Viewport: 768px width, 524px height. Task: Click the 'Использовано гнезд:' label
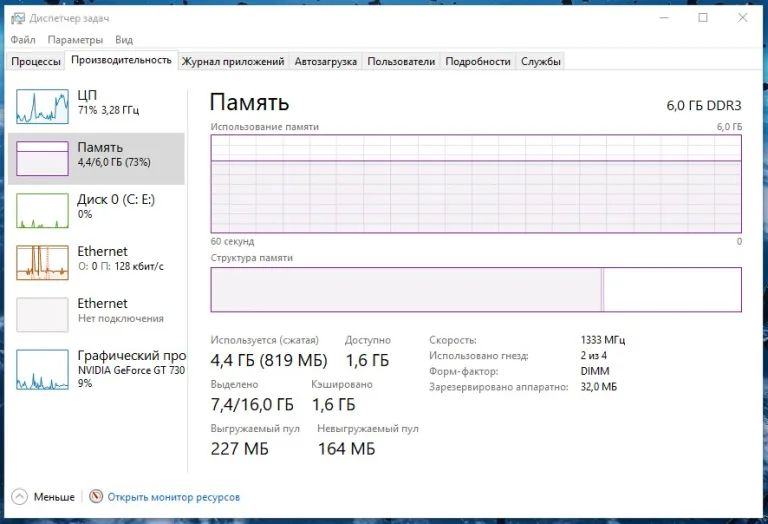tap(479, 356)
